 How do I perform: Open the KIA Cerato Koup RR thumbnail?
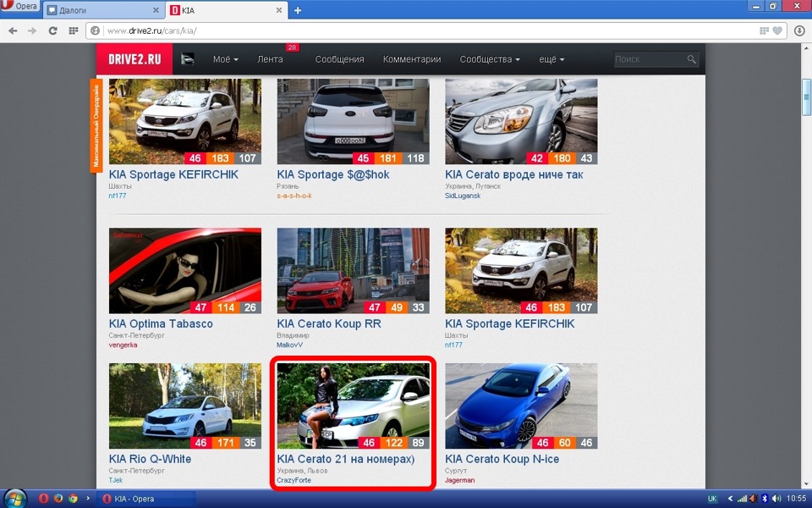click(x=354, y=271)
